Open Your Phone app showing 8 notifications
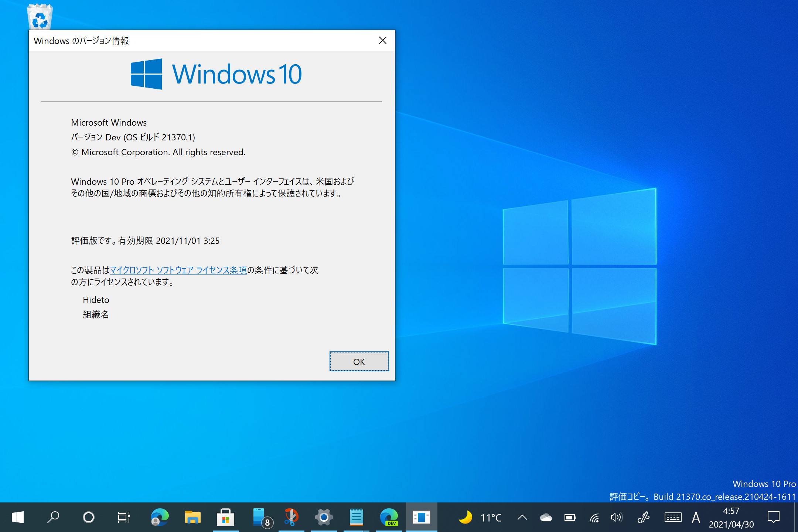Screen dimensions: 798x532 pos(259,517)
